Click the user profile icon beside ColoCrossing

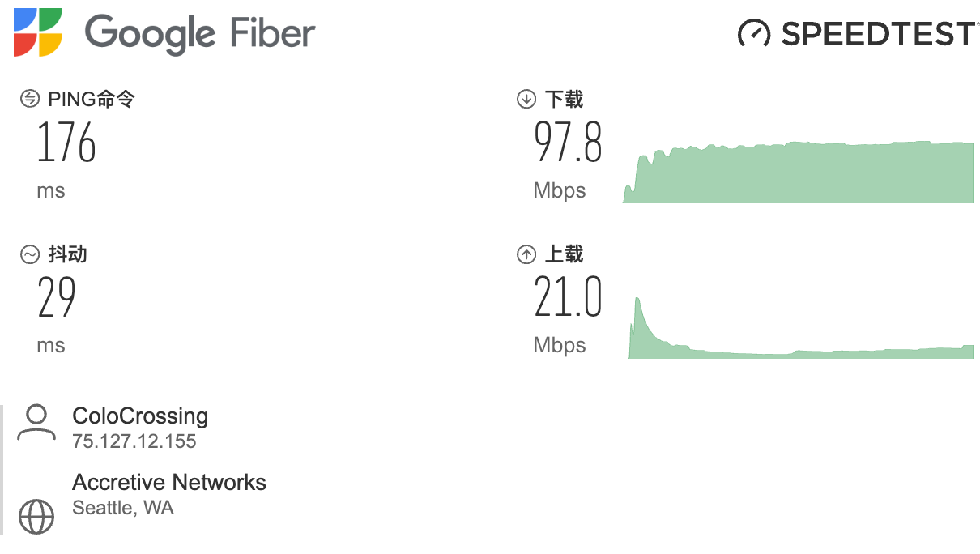(x=36, y=424)
